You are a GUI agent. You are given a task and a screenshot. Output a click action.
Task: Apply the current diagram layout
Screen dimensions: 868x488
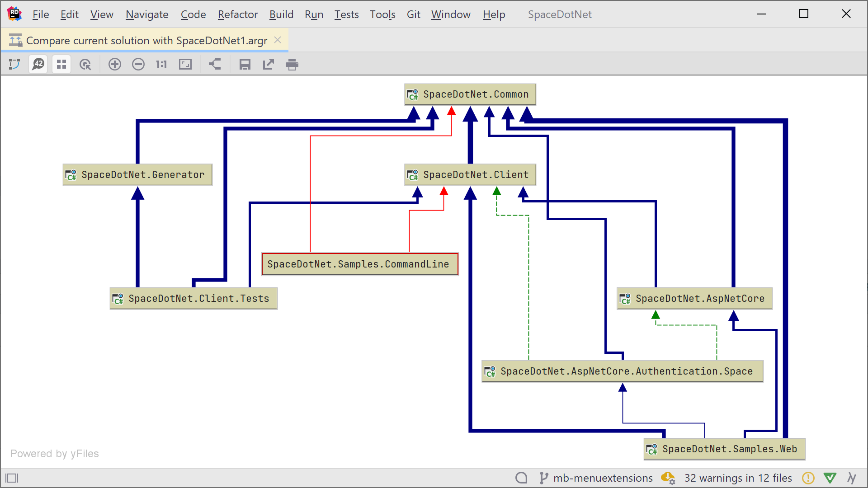tap(215, 65)
